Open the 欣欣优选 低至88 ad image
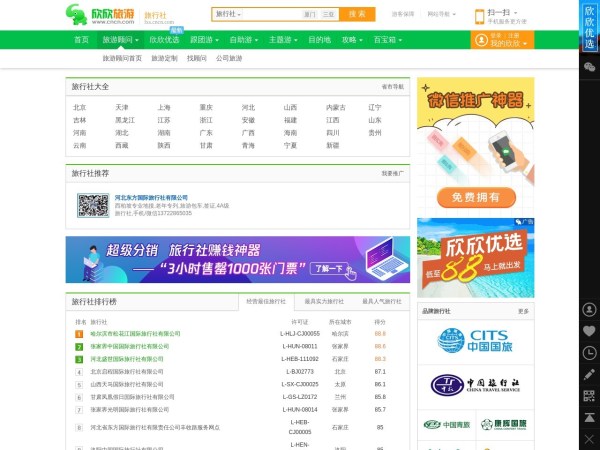 click(475, 258)
